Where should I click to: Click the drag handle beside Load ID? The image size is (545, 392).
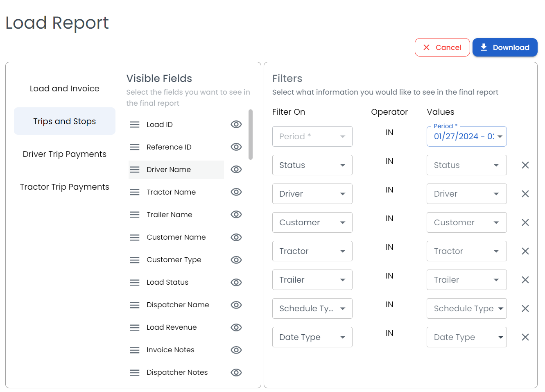(x=134, y=124)
